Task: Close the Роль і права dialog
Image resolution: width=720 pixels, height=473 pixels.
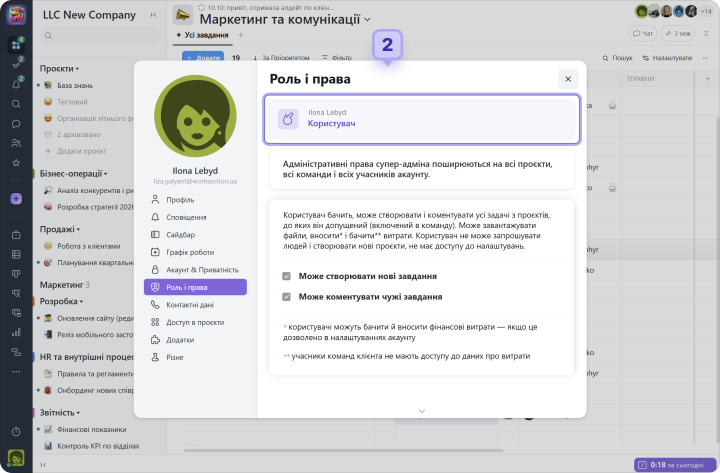Action: (x=567, y=79)
